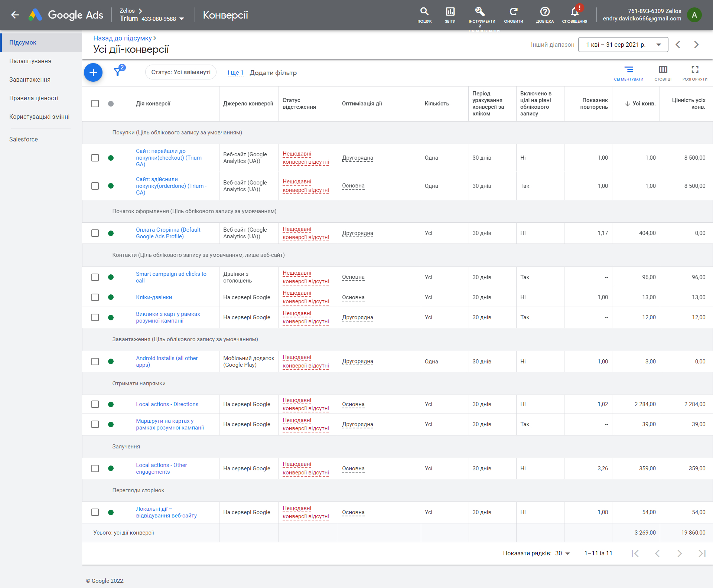Open Smart campaign ad clicks to call link
The image size is (713, 588).
pos(171,277)
